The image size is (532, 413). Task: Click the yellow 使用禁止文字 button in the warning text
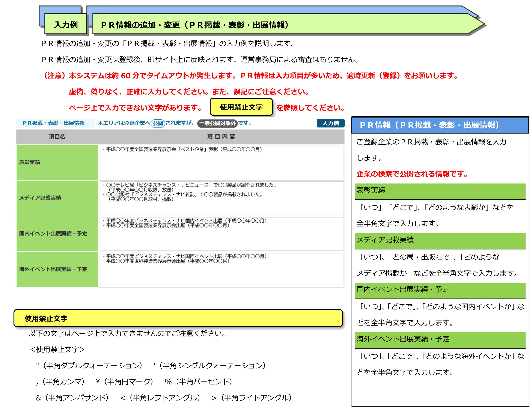click(241, 107)
